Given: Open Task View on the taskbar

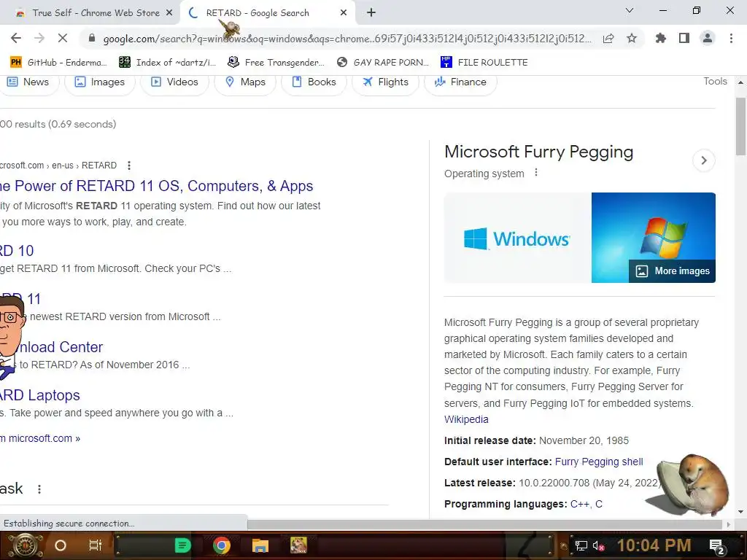Looking at the screenshot, I should [96, 545].
